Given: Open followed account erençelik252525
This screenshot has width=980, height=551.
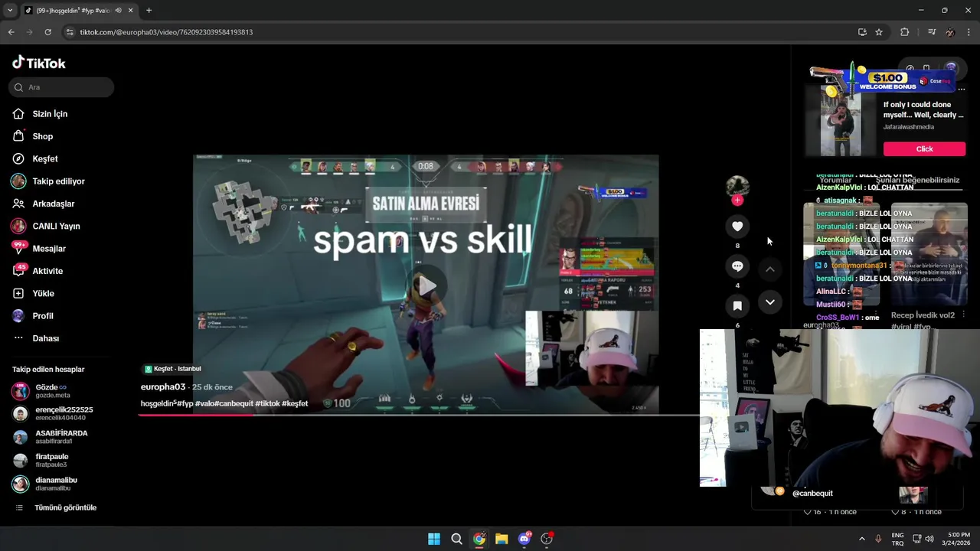Looking at the screenshot, I should [x=52, y=413].
